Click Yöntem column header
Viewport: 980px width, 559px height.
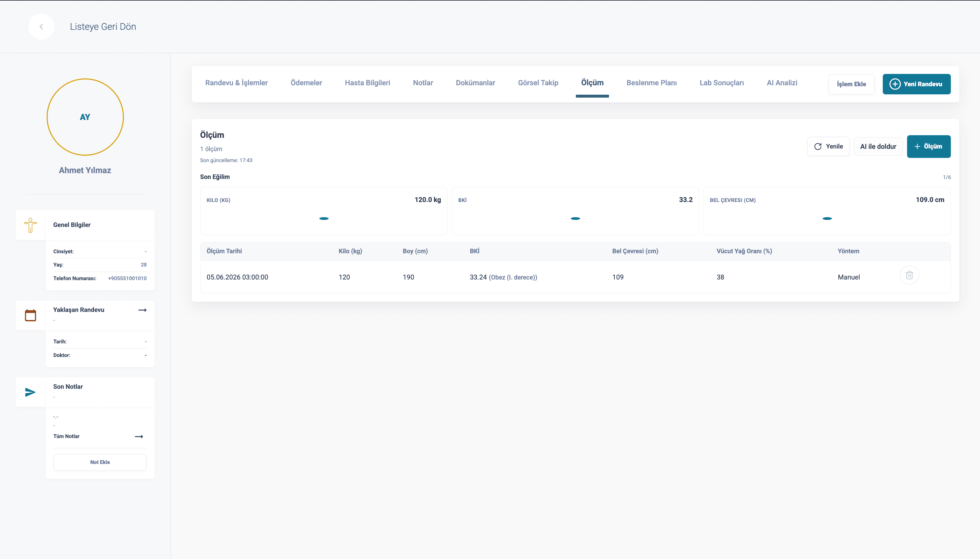(848, 251)
